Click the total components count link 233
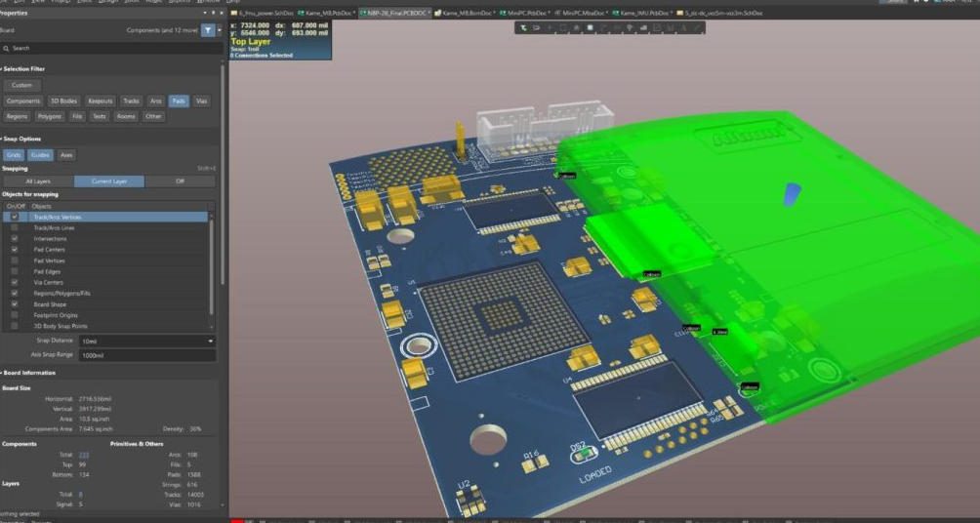 coord(84,455)
